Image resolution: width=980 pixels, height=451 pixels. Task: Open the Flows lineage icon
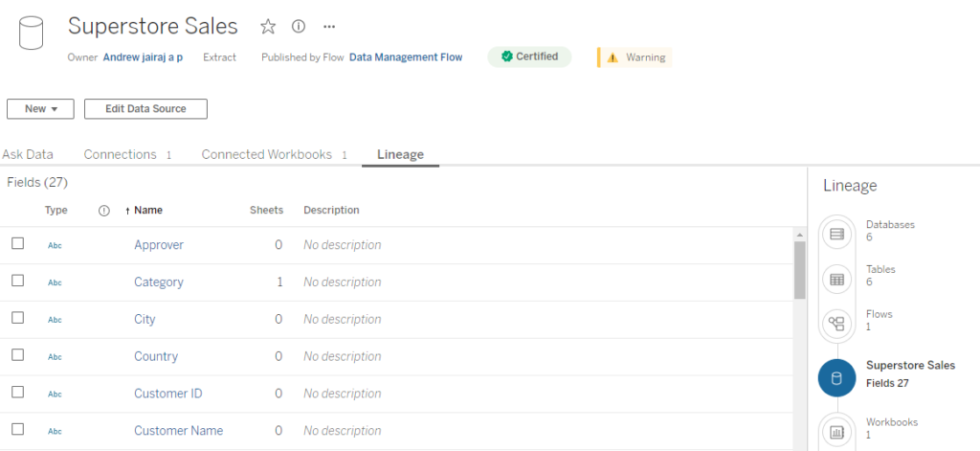[836, 324]
